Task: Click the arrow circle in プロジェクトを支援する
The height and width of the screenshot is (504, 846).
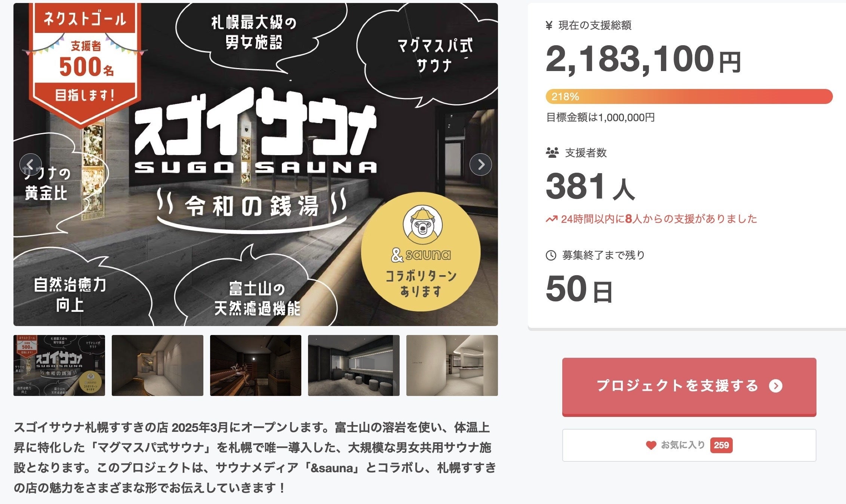Action: (x=776, y=386)
